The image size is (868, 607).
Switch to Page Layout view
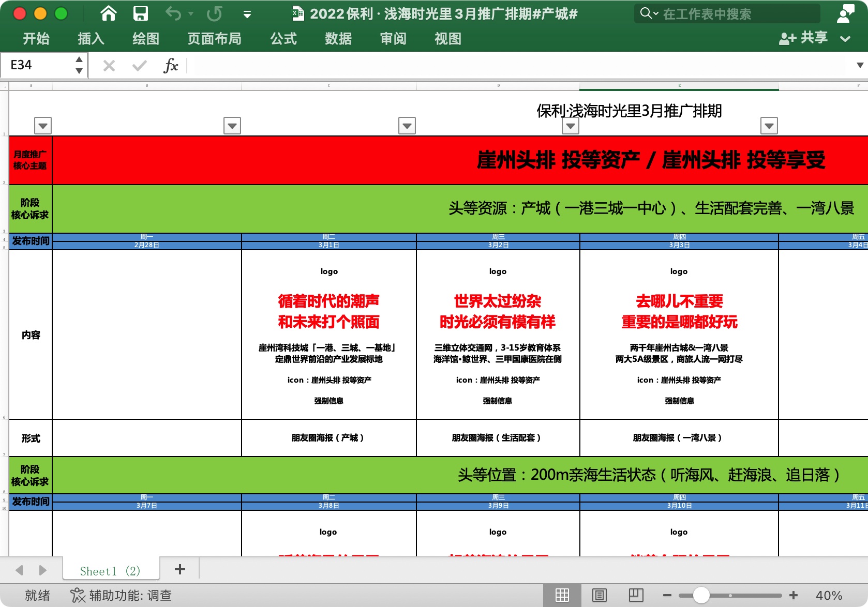599,596
